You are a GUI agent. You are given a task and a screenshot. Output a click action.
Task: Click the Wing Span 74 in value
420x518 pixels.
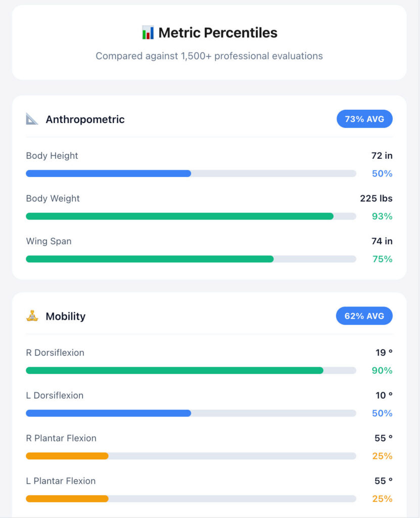382,241
